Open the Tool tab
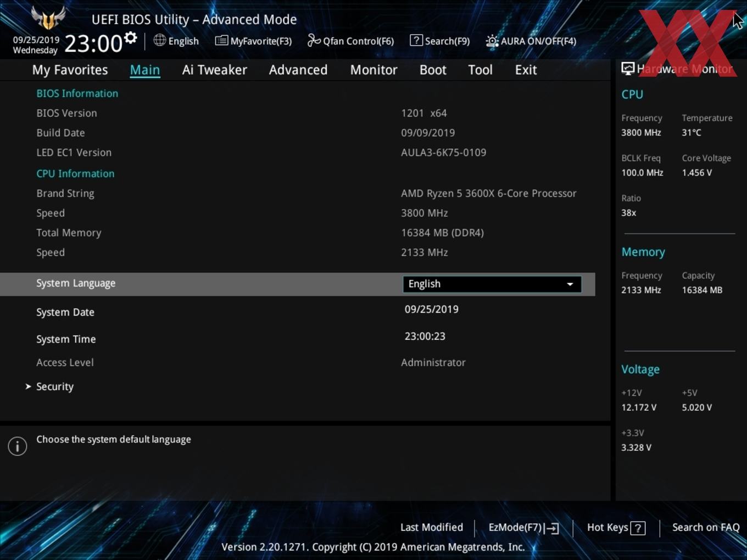The height and width of the screenshot is (560, 747). (480, 70)
